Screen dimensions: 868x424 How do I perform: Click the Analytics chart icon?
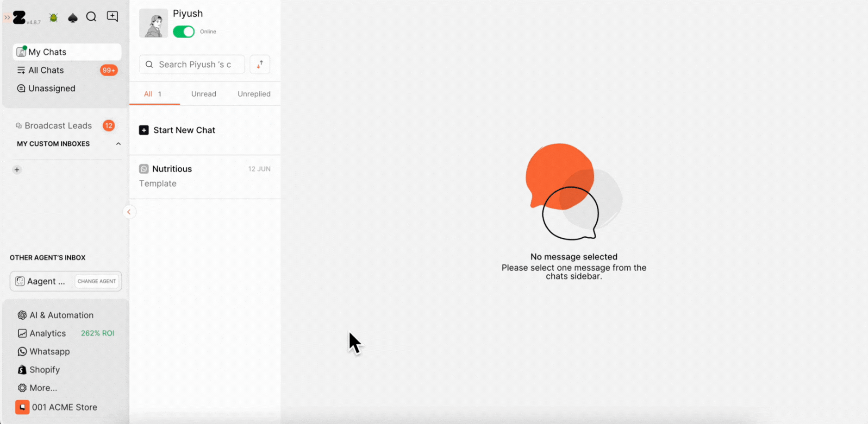click(22, 333)
